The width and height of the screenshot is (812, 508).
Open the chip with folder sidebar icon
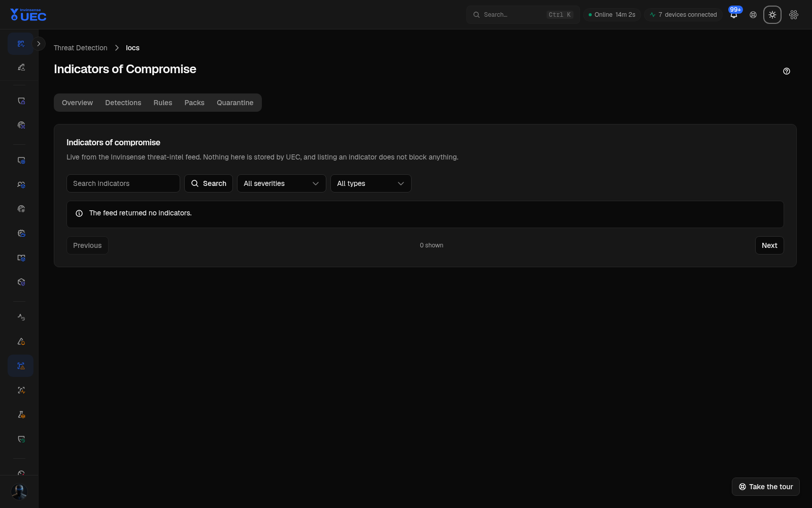pyautogui.click(x=21, y=233)
